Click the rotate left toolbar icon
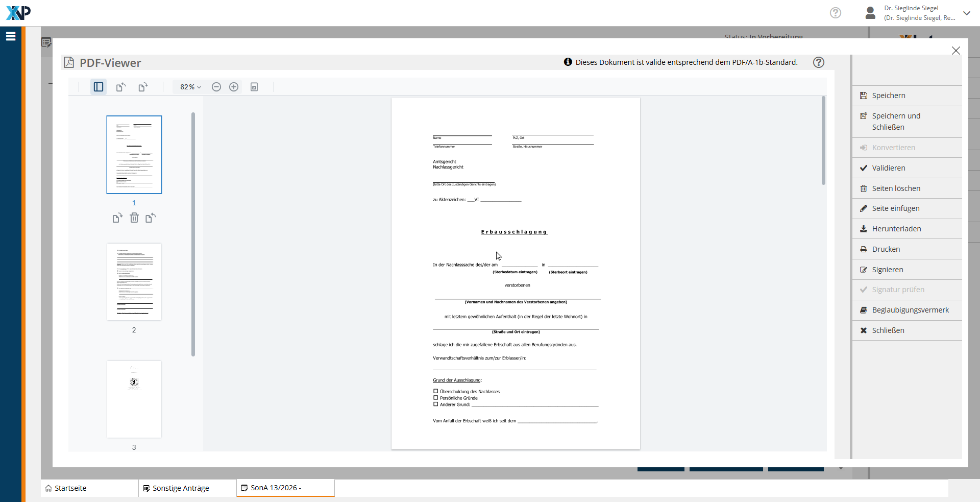This screenshot has width=980, height=502. 120,87
